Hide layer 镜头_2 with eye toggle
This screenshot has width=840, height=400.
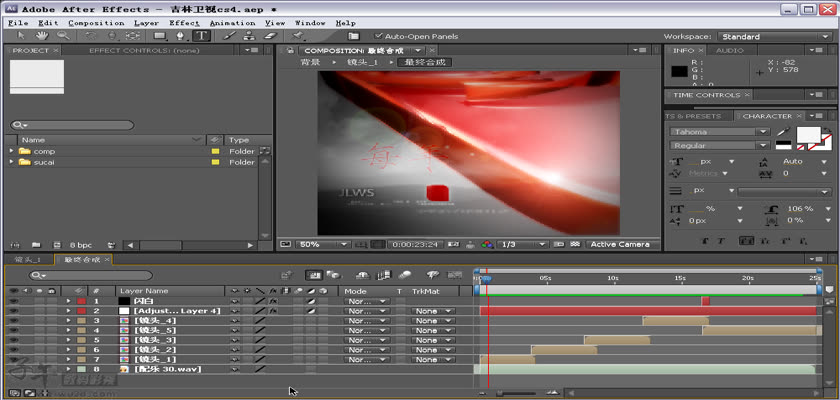click(14, 349)
